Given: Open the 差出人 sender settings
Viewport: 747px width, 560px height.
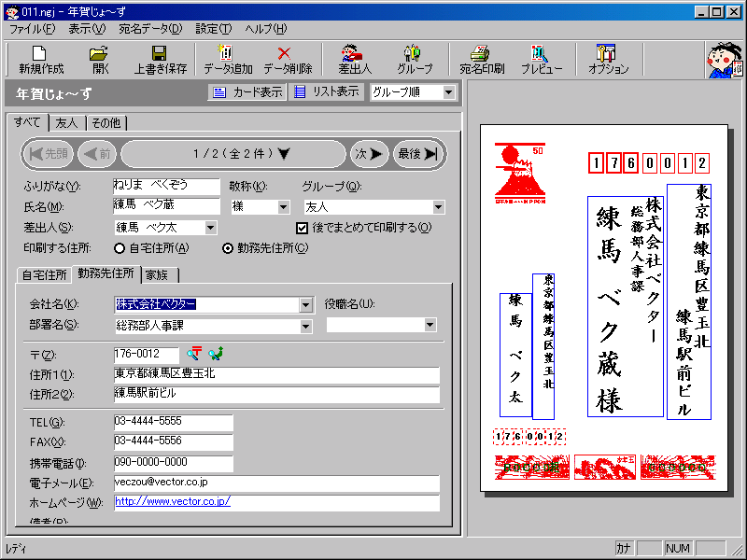Looking at the screenshot, I should (x=355, y=60).
